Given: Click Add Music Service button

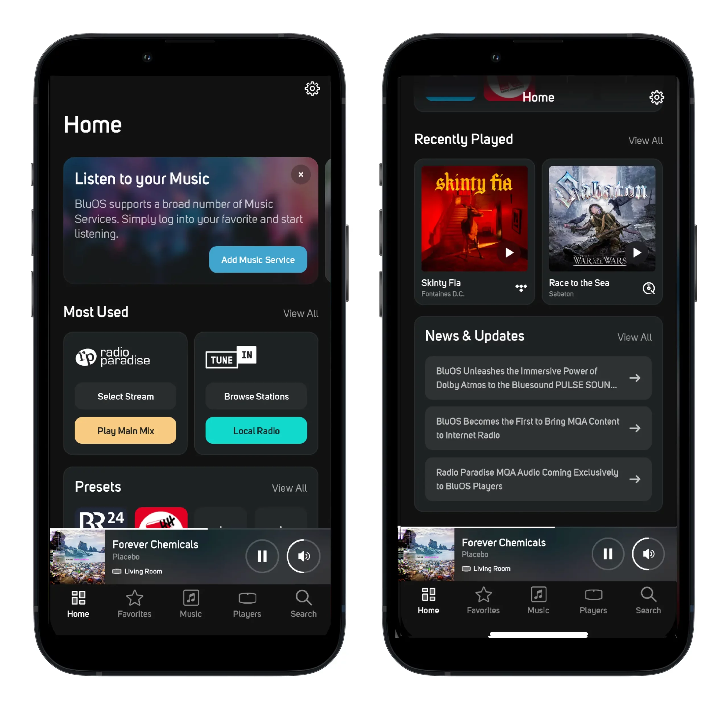Looking at the screenshot, I should [258, 259].
